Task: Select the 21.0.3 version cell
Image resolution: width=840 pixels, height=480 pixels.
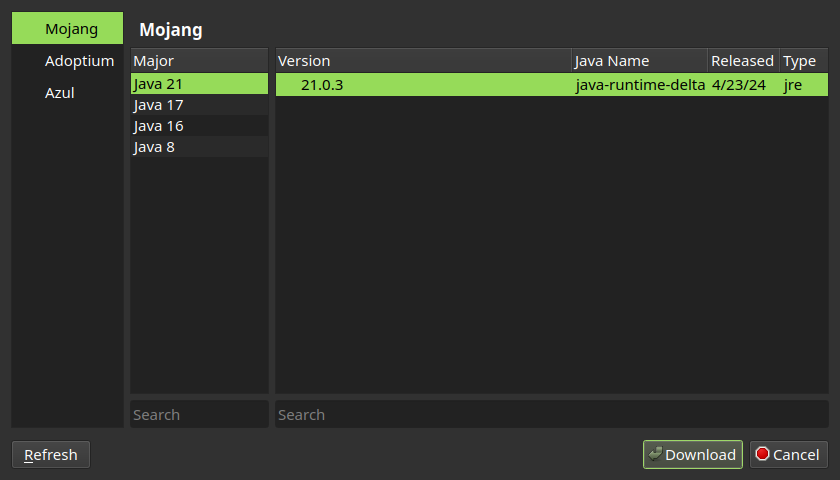Action: pyautogui.click(x=424, y=85)
